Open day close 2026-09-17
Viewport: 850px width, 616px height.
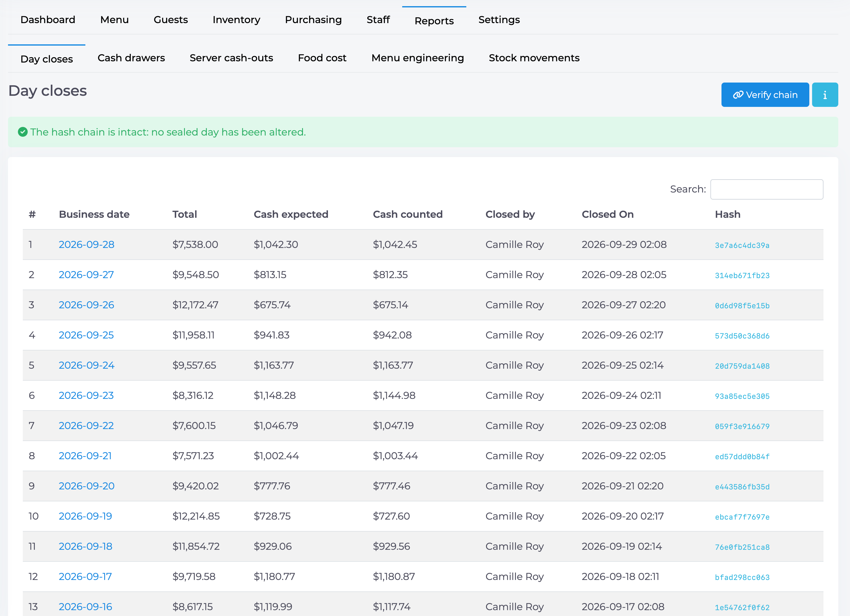coord(85,577)
